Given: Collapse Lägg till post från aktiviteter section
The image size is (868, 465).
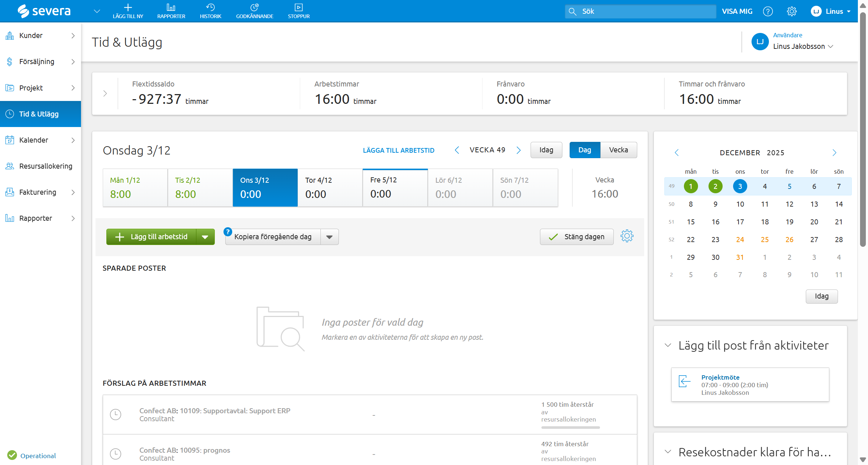Looking at the screenshot, I should point(668,345).
